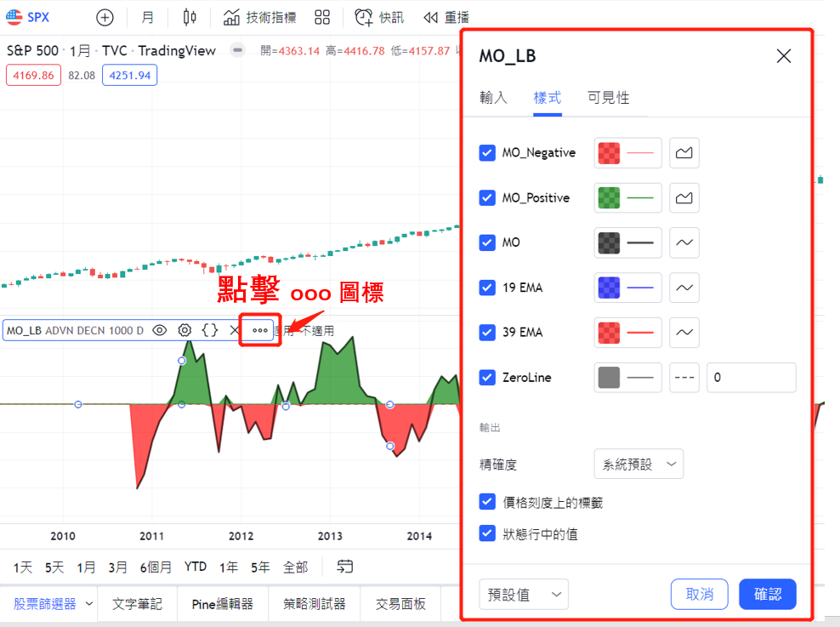This screenshot has width=840, height=627.
Task: Select the 5年 time range
Action: pos(260,567)
